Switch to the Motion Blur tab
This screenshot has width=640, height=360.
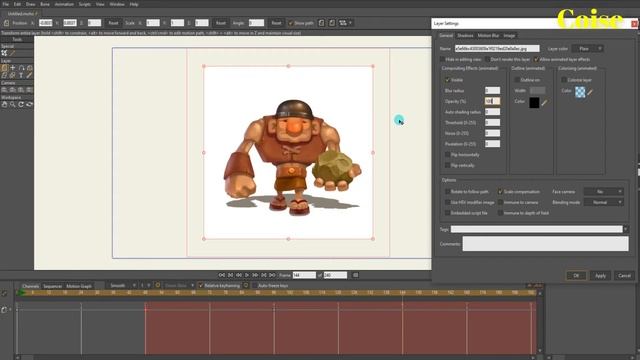pos(489,36)
